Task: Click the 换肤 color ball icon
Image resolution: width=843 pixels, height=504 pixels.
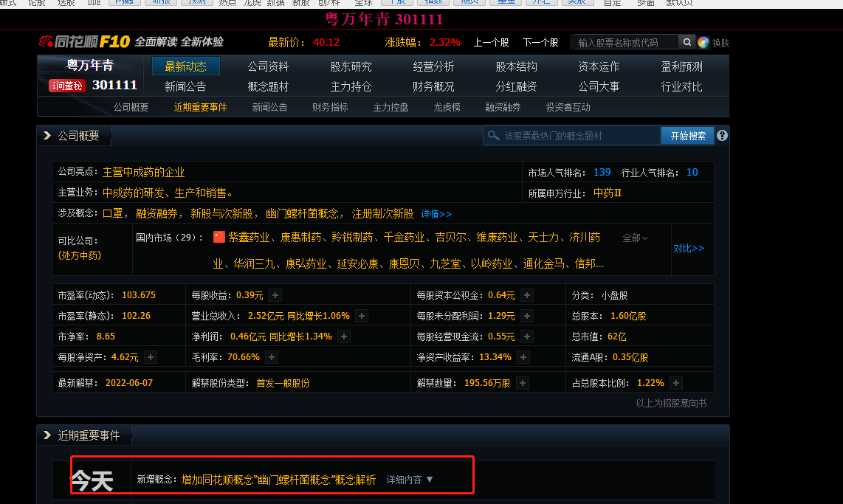Action: (x=703, y=42)
